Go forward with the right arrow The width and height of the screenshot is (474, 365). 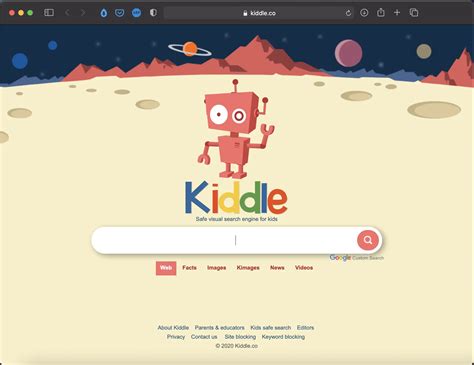[83, 13]
